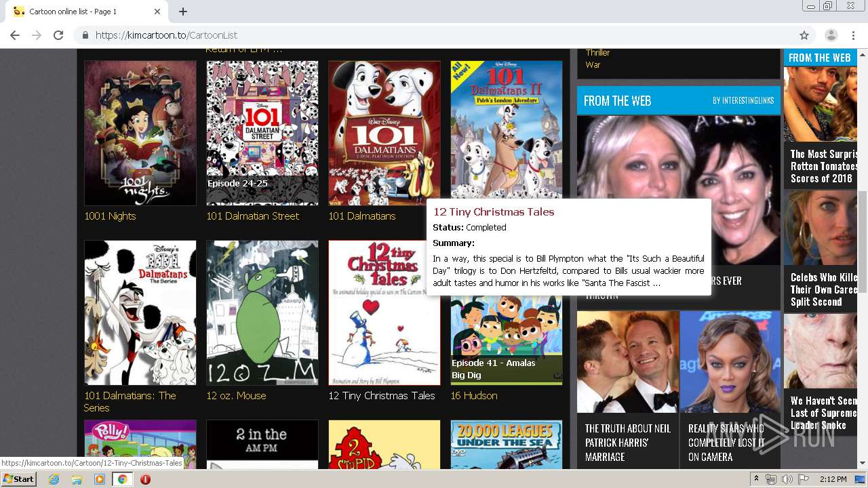Open the red Opera taskbar icon
The width and height of the screenshot is (868, 488).
click(145, 479)
